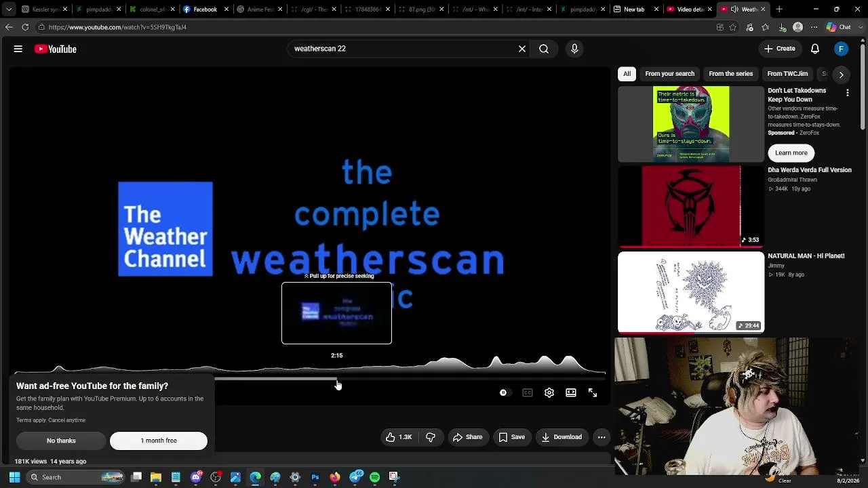Select the From TWCJim chip
The width and height of the screenshot is (868, 488).
pos(787,74)
